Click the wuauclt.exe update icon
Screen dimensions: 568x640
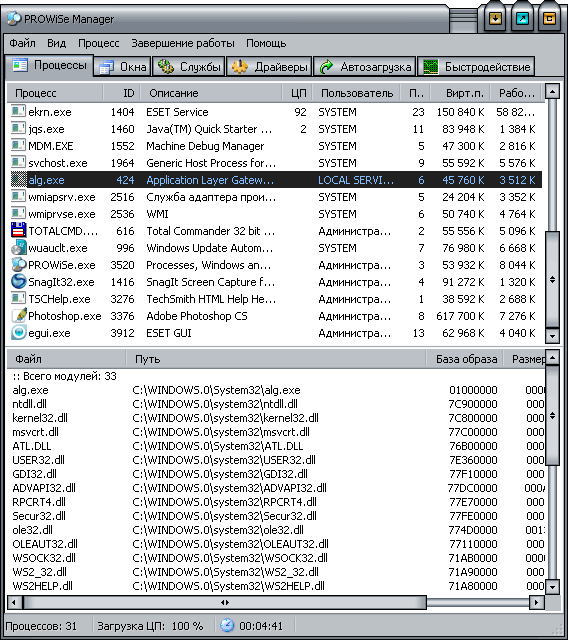[18, 248]
